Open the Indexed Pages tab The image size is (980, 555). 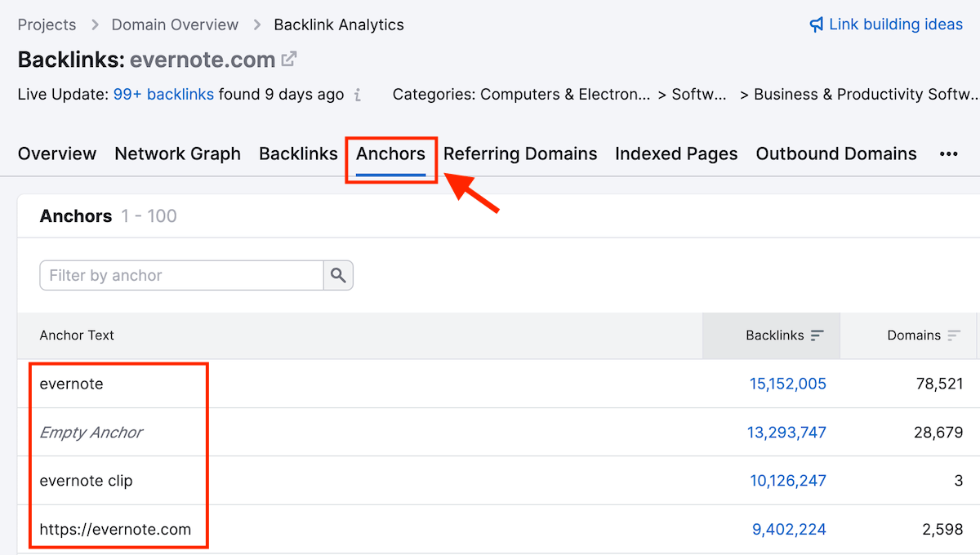[676, 153]
